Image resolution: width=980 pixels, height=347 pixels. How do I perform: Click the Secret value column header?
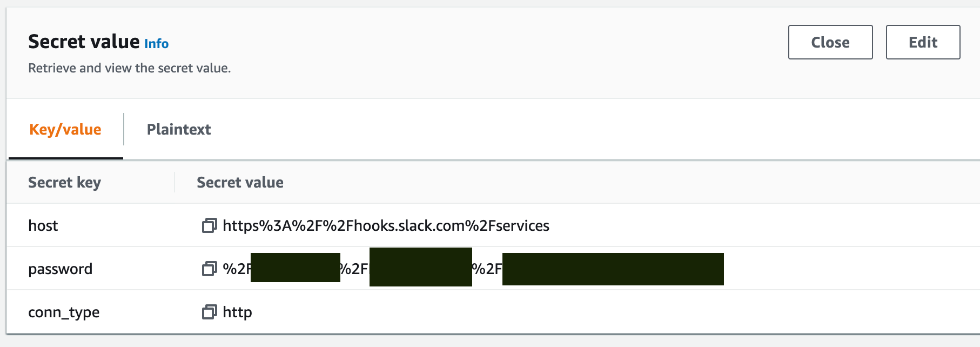(x=240, y=183)
